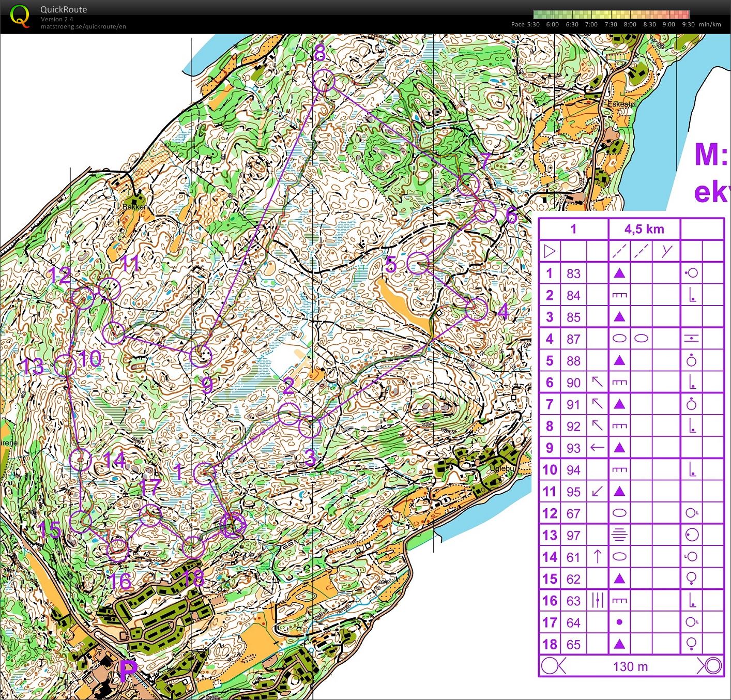
Task: Click the purple P parking marker
Action: tap(128, 671)
